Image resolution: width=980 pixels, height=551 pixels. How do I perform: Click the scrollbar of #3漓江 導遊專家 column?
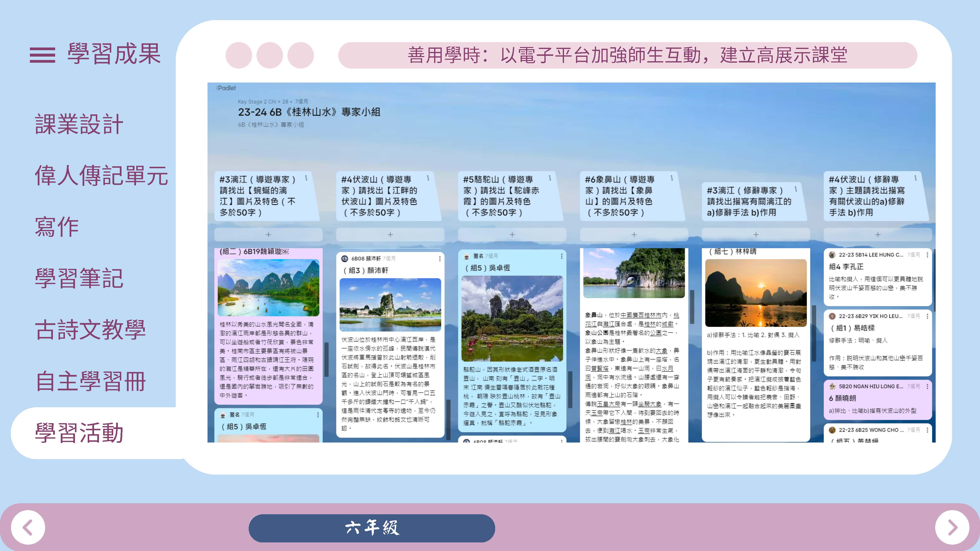pyautogui.click(x=326, y=359)
